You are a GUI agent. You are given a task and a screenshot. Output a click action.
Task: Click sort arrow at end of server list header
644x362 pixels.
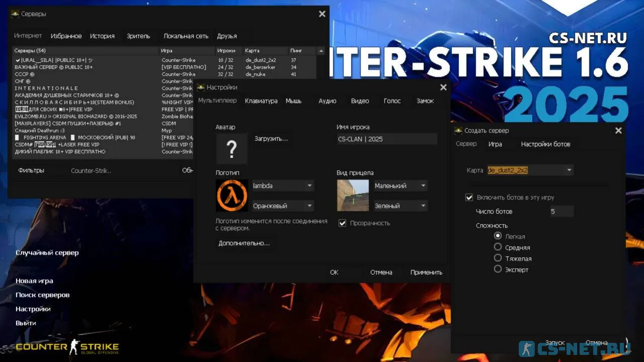(321, 51)
